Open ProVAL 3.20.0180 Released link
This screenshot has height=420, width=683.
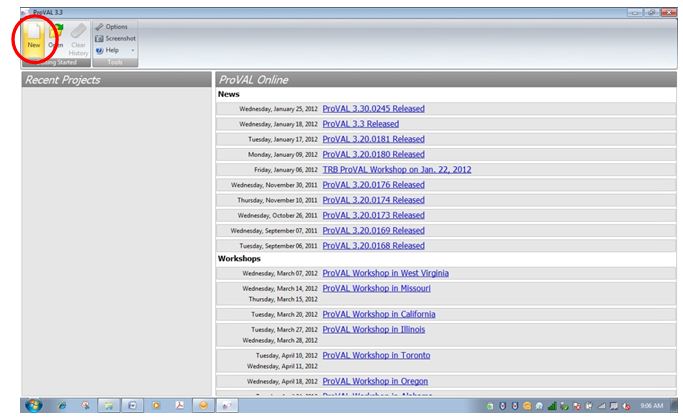373,155
